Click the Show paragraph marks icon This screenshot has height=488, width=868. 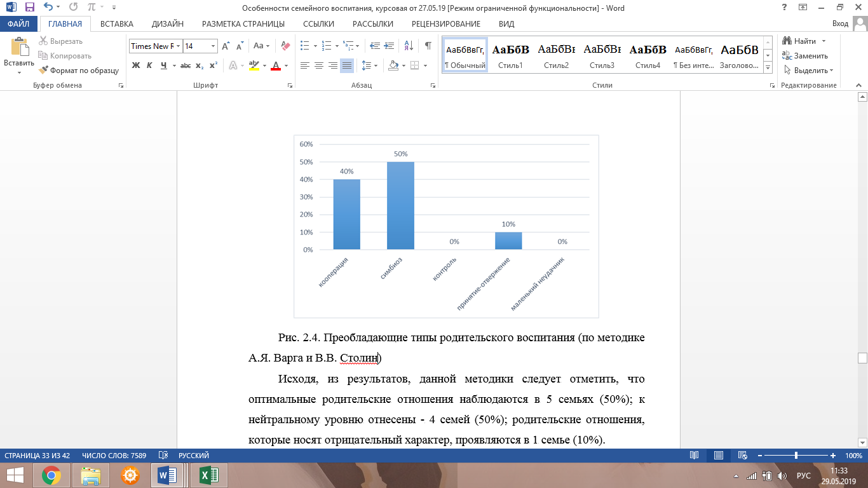[x=428, y=46]
